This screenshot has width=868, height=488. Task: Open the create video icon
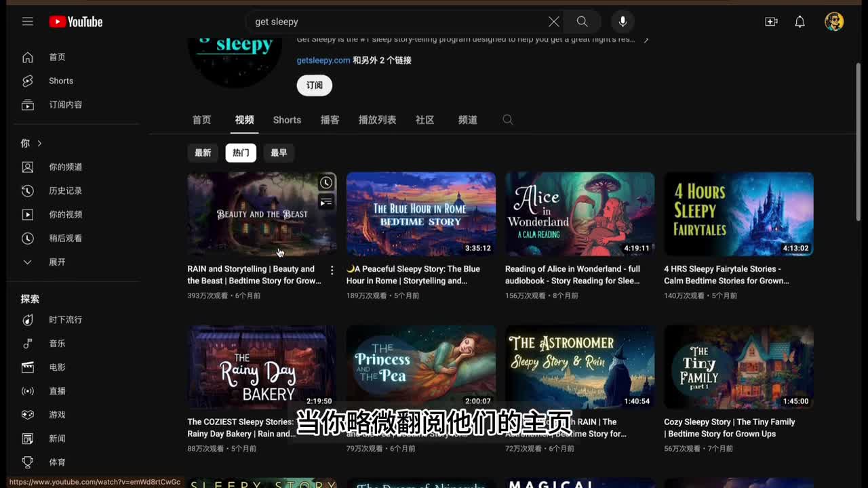tap(771, 22)
